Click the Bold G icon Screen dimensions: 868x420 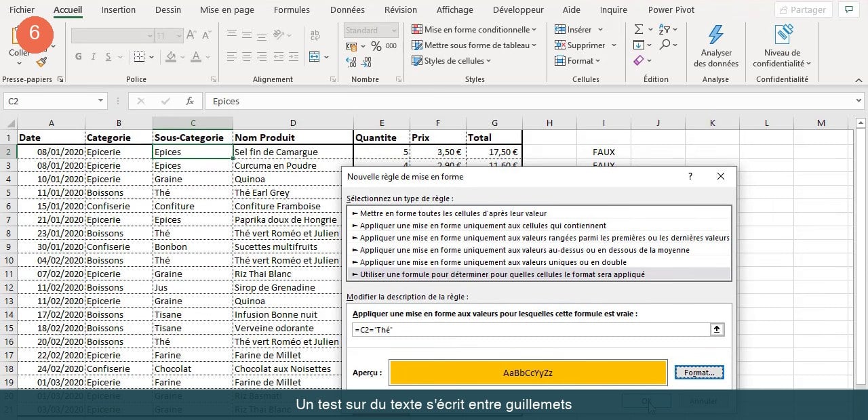coord(79,57)
